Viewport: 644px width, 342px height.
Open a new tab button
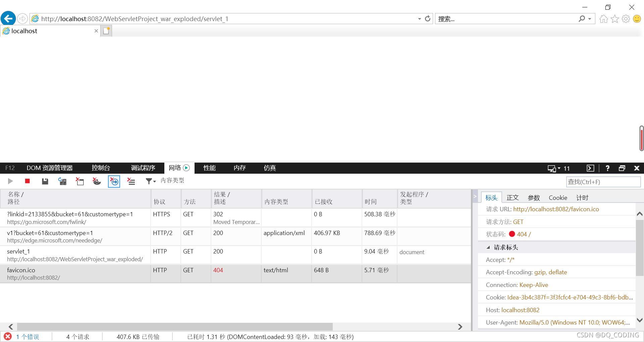pyautogui.click(x=106, y=31)
